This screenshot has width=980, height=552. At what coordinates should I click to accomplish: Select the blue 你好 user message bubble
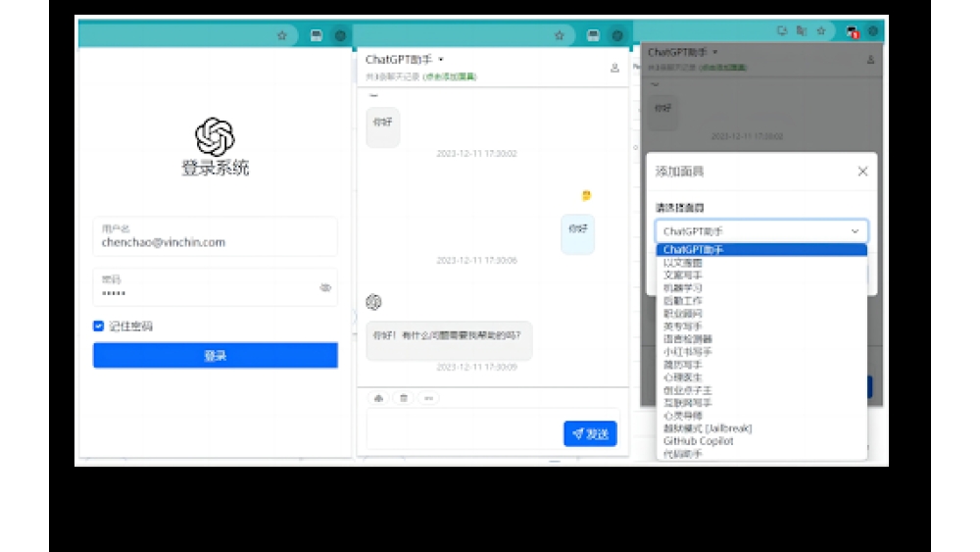click(x=577, y=234)
